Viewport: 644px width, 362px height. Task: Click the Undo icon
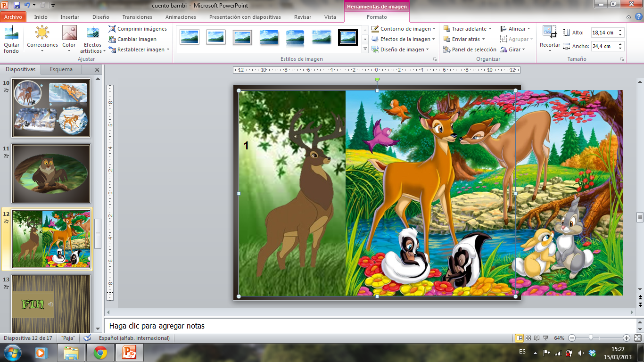(27, 5)
